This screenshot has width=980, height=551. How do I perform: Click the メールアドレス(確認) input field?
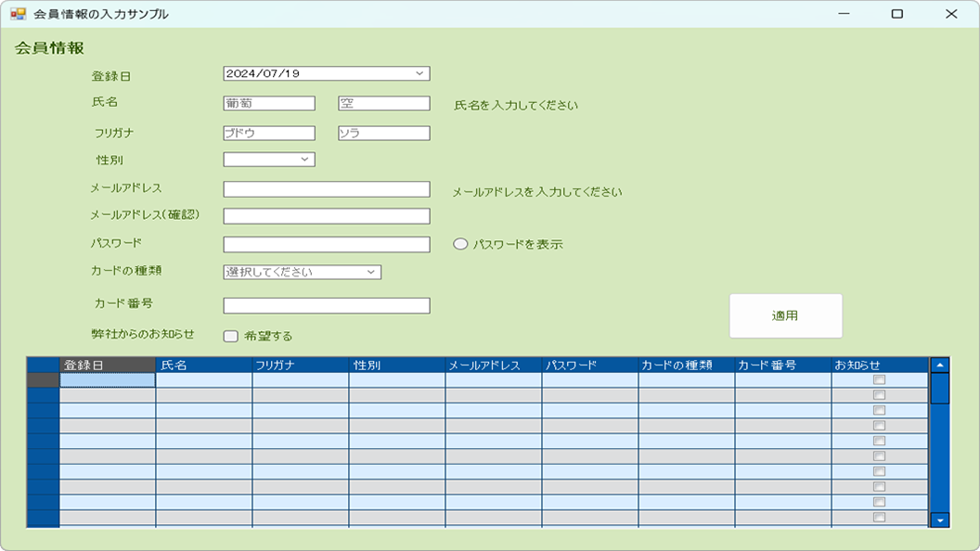coord(327,216)
